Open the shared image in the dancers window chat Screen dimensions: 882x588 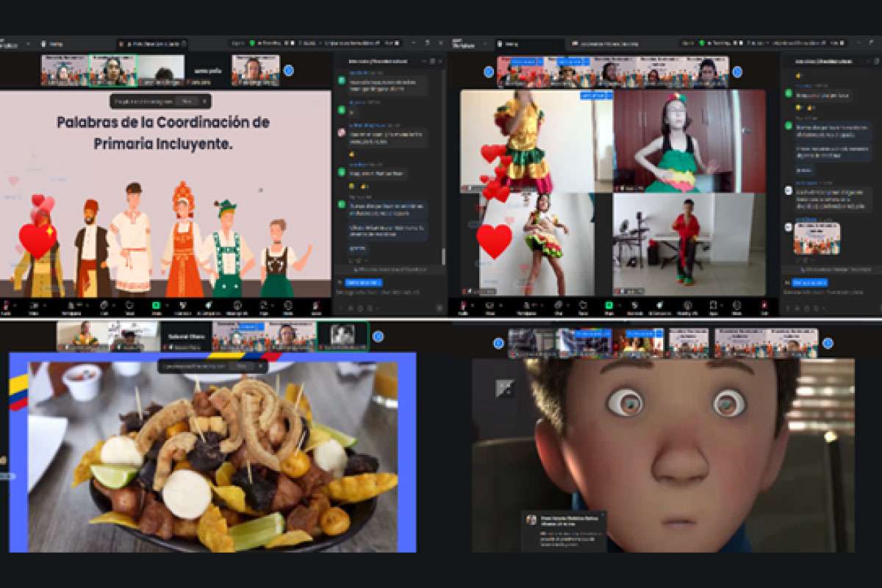tap(817, 238)
